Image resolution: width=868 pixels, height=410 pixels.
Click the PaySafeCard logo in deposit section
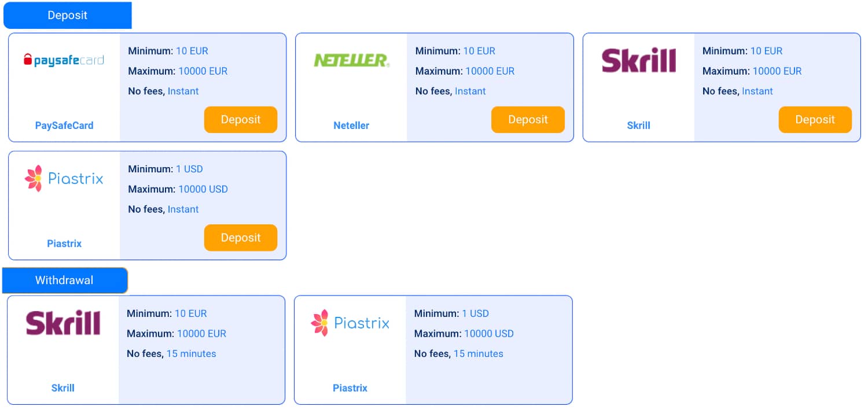pyautogui.click(x=64, y=60)
